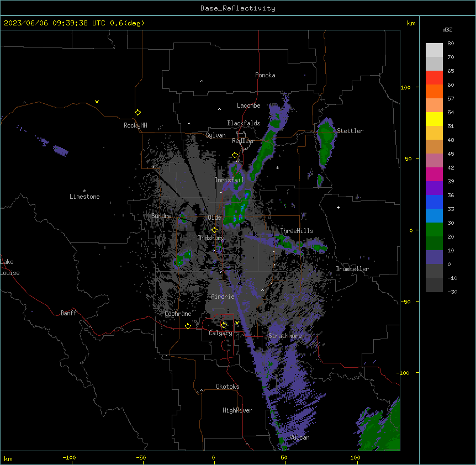Viewport: 476px width, 465px height.
Task: Select the RedDeer city label
Action: pos(243,141)
